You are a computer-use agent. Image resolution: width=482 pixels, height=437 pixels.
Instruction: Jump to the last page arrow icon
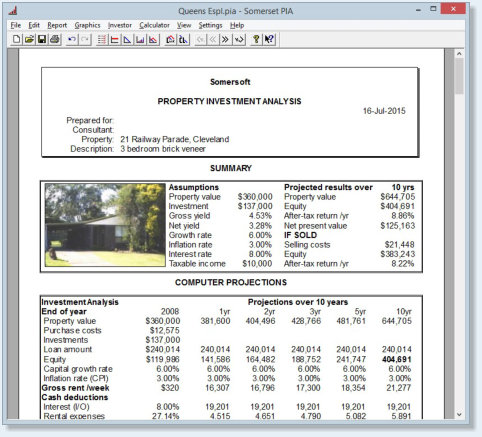(x=239, y=39)
